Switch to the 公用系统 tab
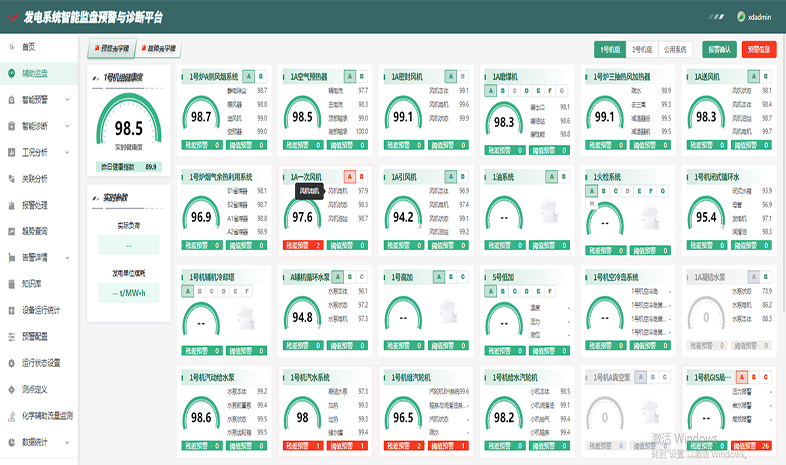This screenshot has width=786, height=465. [x=674, y=48]
